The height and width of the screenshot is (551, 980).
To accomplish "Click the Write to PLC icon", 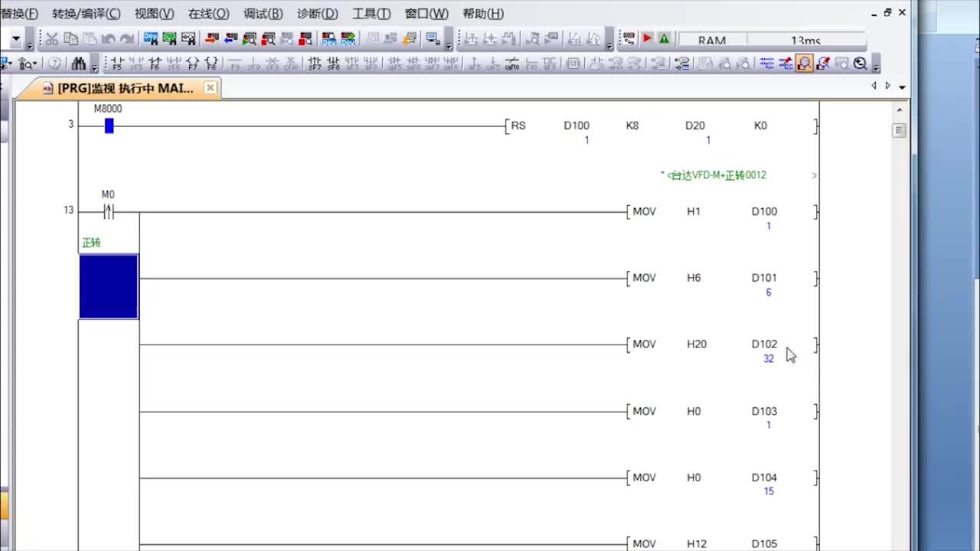I will [x=211, y=38].
